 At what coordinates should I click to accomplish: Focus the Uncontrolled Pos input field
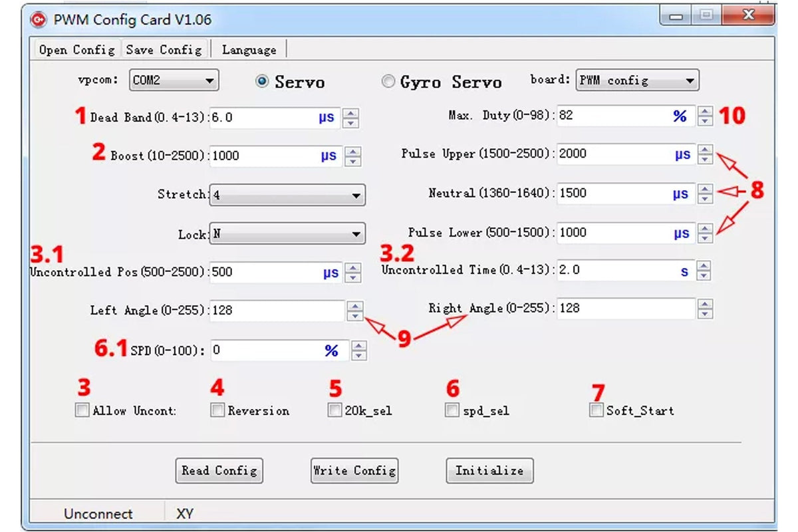tap(277, 272)
